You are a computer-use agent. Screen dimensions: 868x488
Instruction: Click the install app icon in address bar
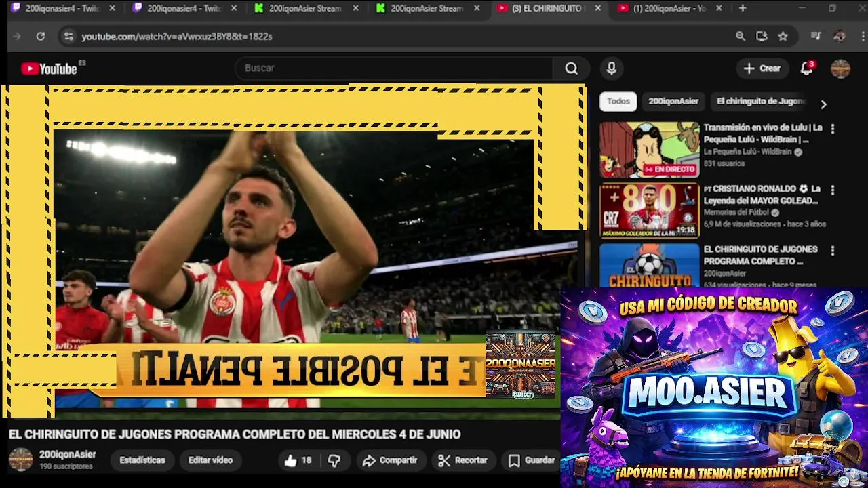pyautogui.click(x=762, y=37)
